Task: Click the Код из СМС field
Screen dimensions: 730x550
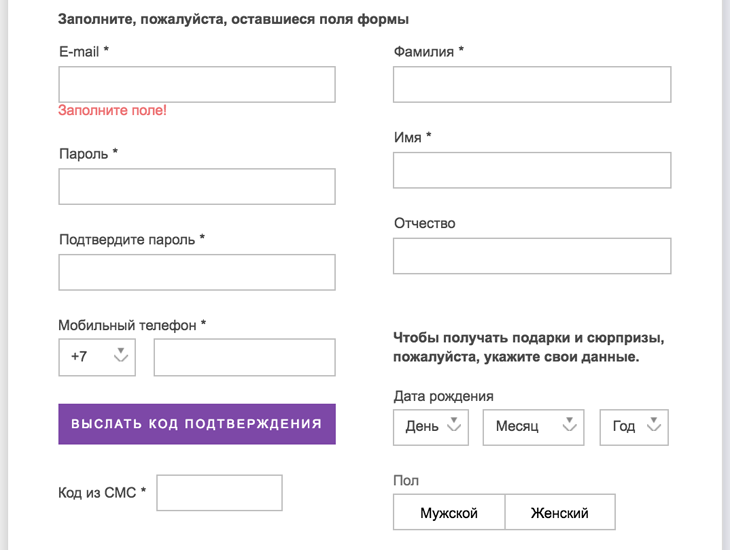Action: pyautogui.click(x=219, y=492)
